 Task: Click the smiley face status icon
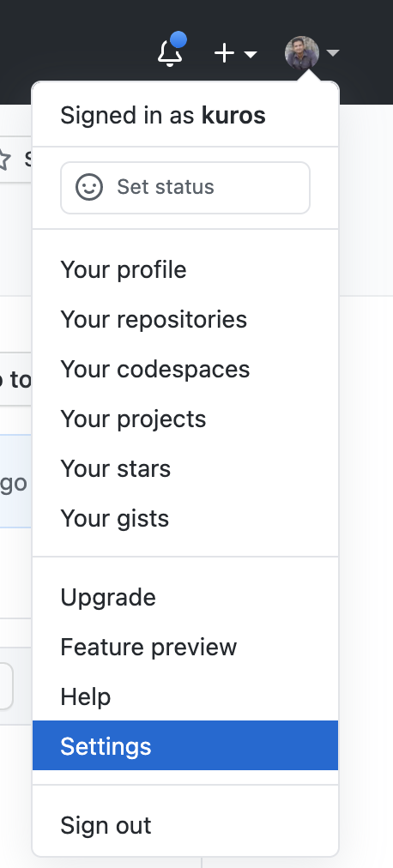(x=89, y=187)
